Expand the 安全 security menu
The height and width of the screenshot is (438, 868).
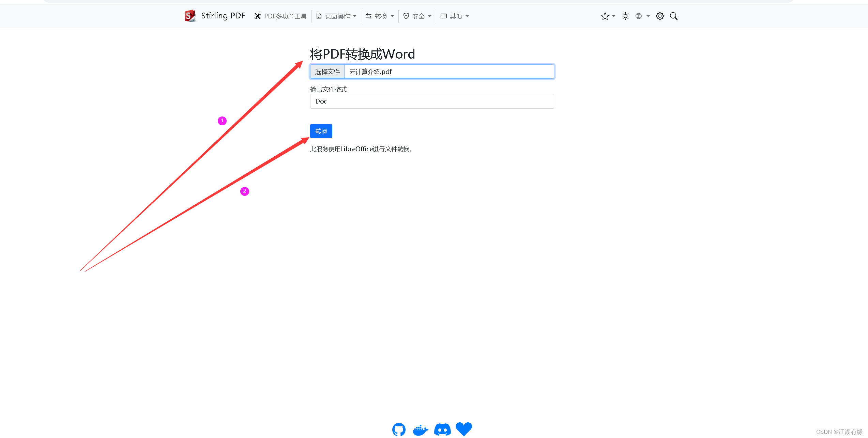click(x=417, y=16)
